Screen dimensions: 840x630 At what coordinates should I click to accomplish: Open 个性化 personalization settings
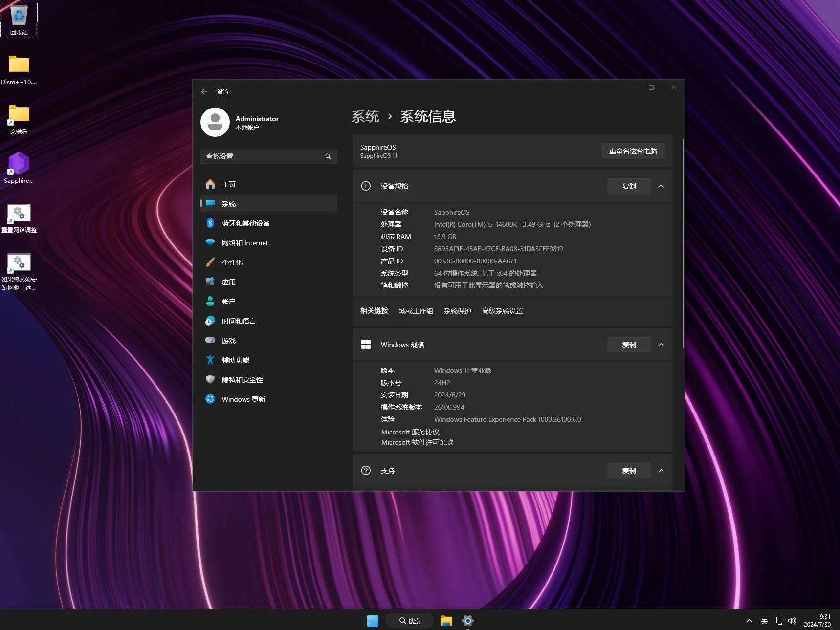coord(233,262)
